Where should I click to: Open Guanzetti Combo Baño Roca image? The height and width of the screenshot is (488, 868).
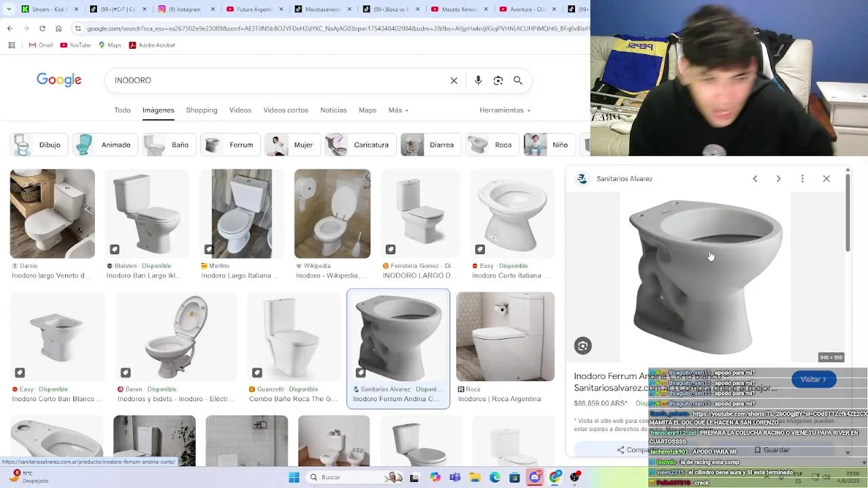(294, 337)
